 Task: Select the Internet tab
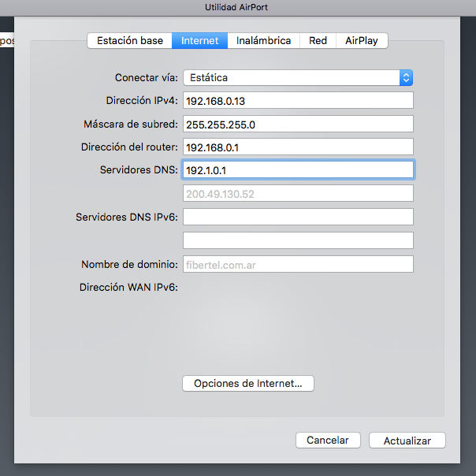[x=200, y=40]
